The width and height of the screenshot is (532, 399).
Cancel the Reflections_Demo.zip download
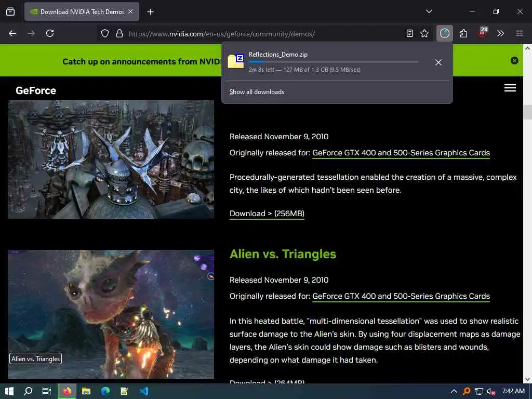point(438,62)
